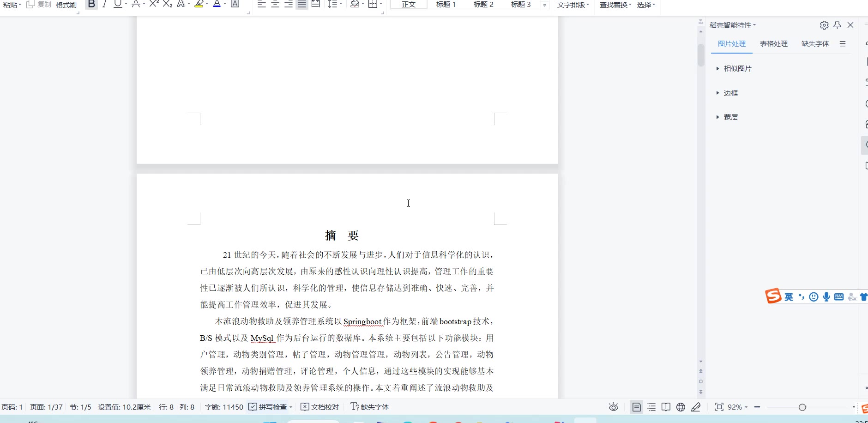Viewport: 868px width, 423px height.
Task: Open 稻壳智能特性 panel title dropdown
Action: tap(733, 25)
